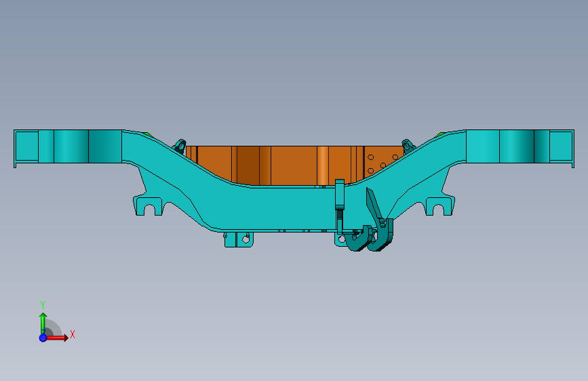Select the bottom-left lug with a round hole
This screenshot has width=588, height=381.
coord(239,239)
